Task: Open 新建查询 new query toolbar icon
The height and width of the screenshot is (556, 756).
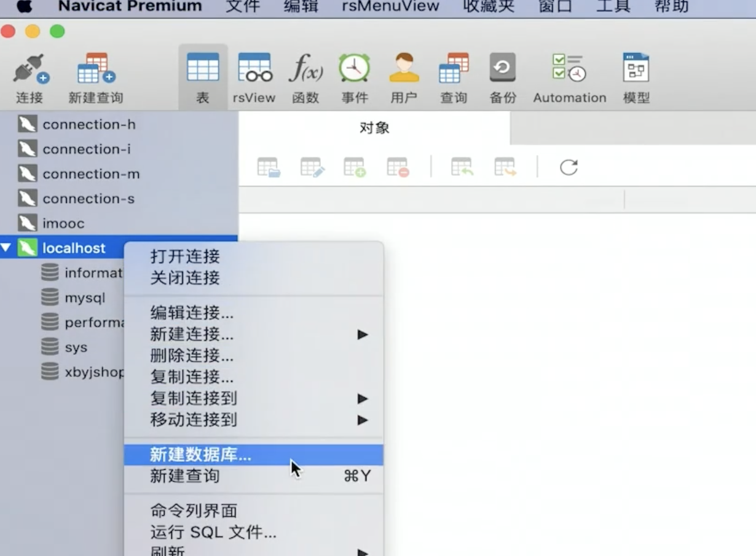Action: [96, 69]
